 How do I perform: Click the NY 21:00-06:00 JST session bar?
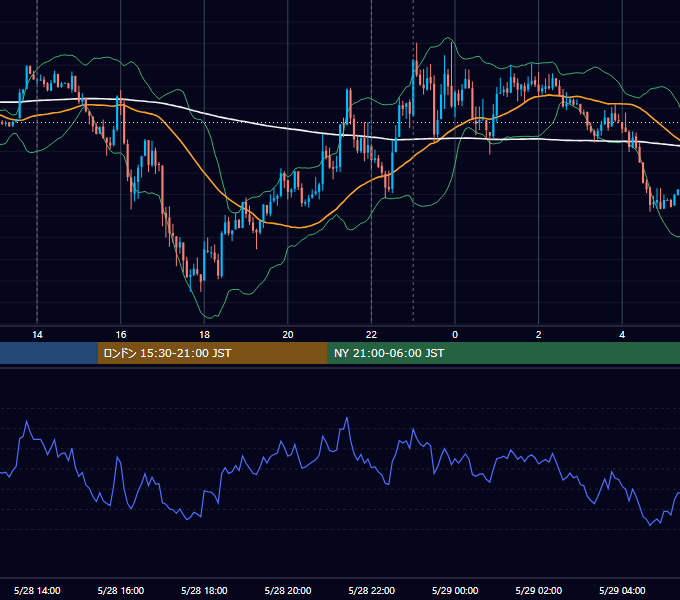click(x=503, y=353)
